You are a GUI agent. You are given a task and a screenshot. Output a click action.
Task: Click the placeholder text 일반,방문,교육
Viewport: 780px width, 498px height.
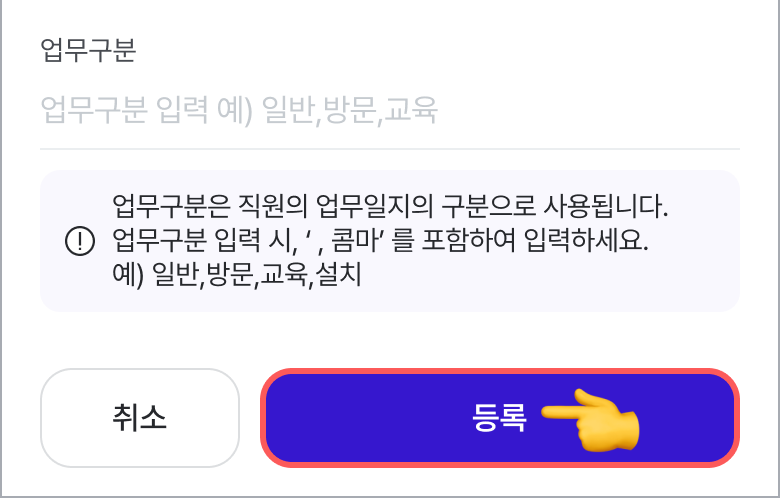pos(349,110)
